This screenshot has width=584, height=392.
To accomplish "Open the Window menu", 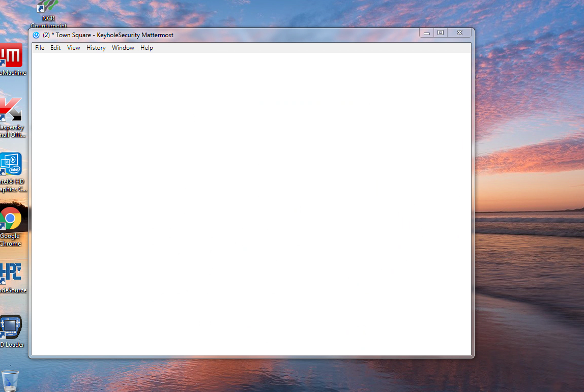I will [123, 48].
